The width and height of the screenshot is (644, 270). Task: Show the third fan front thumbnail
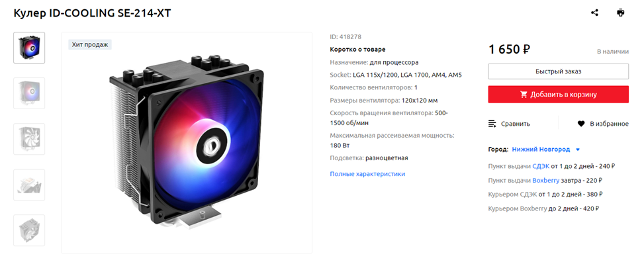click(29, 139)
